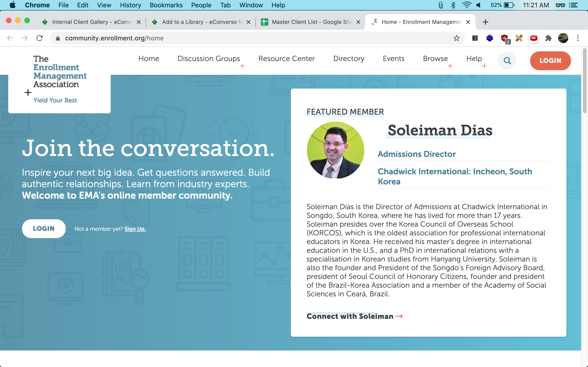Reload the page with the refresh icon
Image resolution: width=588 pixels, height=367 pixels.
pyautogui.click(x=40, y=38)
